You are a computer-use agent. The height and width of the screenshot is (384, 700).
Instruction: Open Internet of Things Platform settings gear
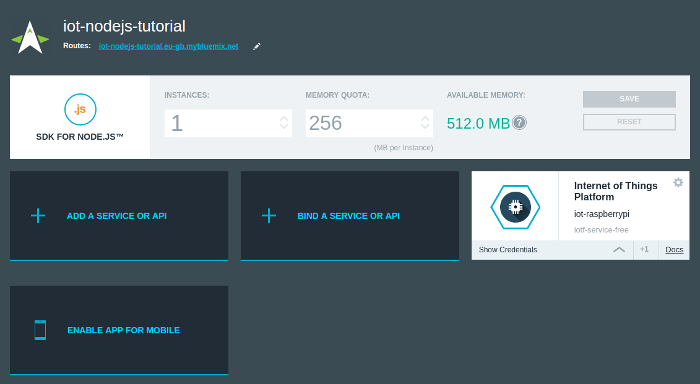tap(678, 182)
